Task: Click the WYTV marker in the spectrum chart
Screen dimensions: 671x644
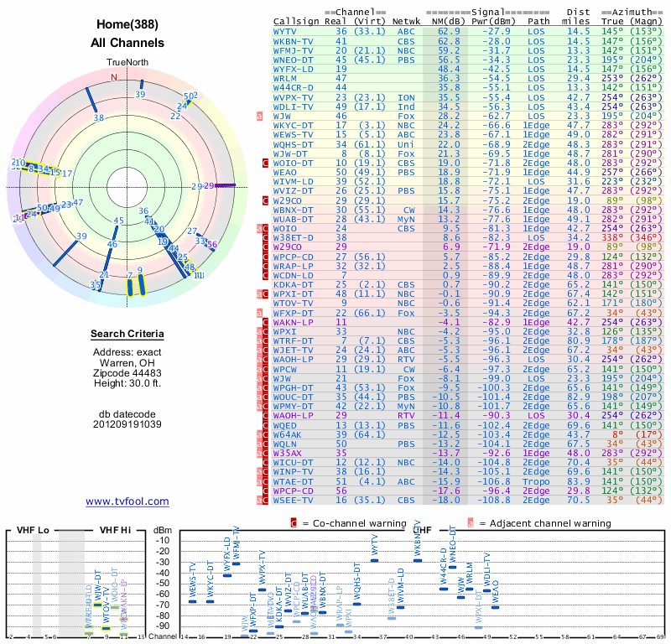Action: tap(374, 560)
